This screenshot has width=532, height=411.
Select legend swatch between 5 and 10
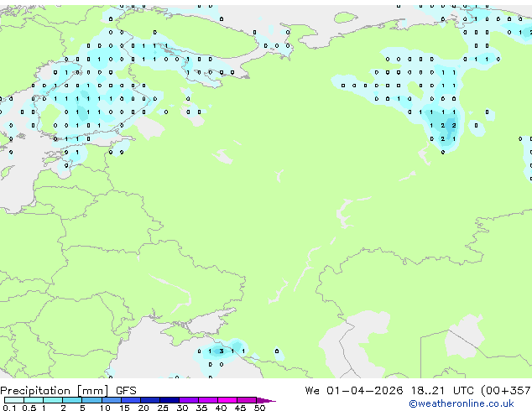click(92, 400)
